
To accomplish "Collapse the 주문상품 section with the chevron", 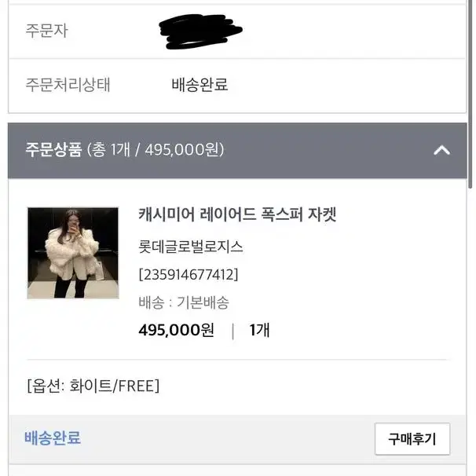I will click(x=441, y=150).
